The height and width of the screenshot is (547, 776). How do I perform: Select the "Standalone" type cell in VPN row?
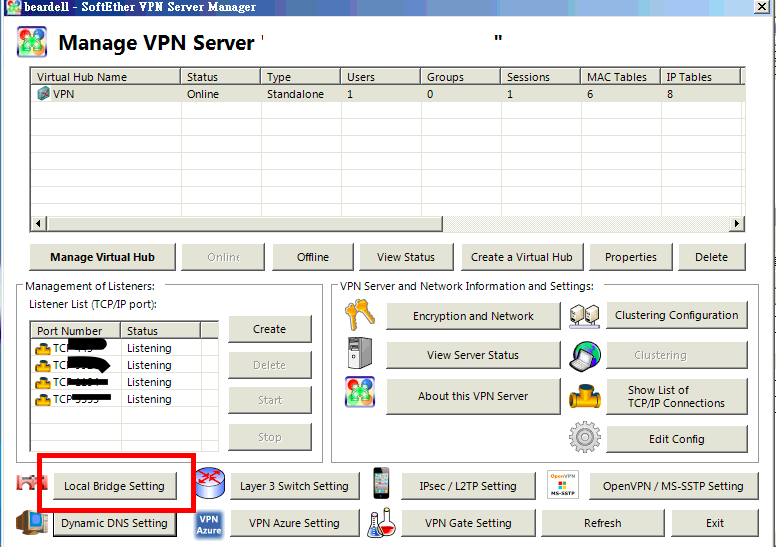click(x=295, y=94)
